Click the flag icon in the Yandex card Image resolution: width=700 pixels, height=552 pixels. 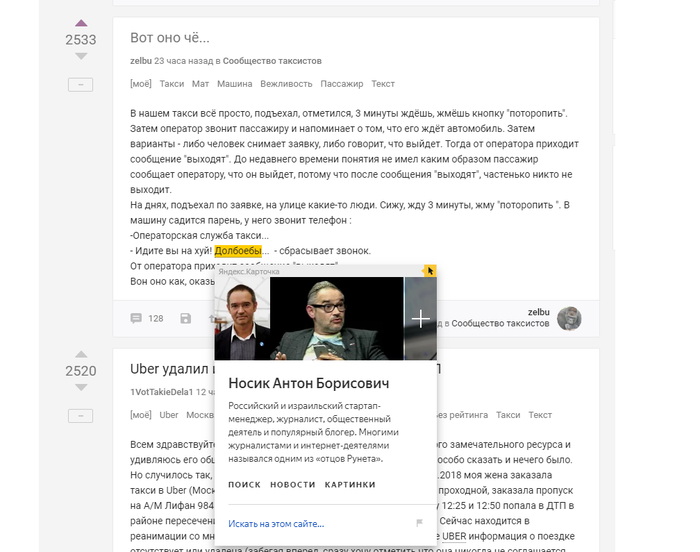point(419,523)
